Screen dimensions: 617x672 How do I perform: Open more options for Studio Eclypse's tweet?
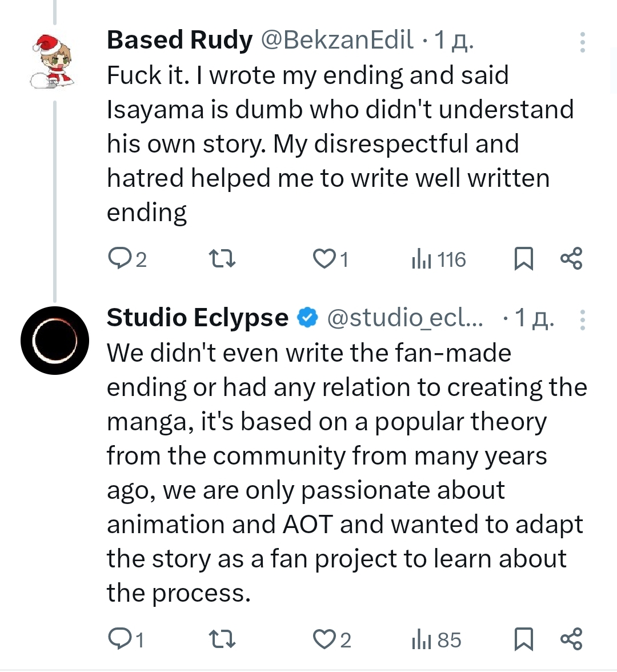tap(582, 320)
